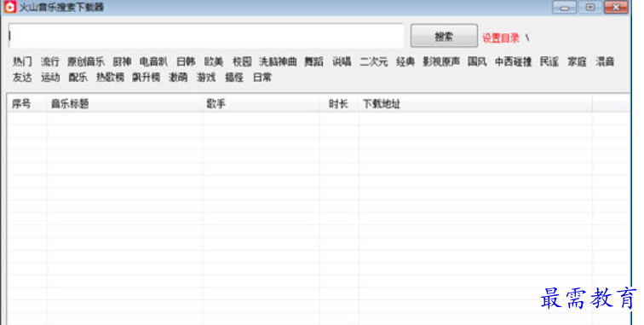Open the 家庭 category
The width and height of the screenshot is (644, 325).
point(577,61)
